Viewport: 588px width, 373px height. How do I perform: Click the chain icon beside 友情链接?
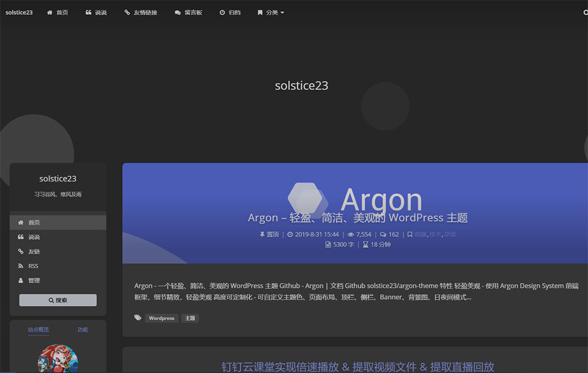tap(127, 12)
